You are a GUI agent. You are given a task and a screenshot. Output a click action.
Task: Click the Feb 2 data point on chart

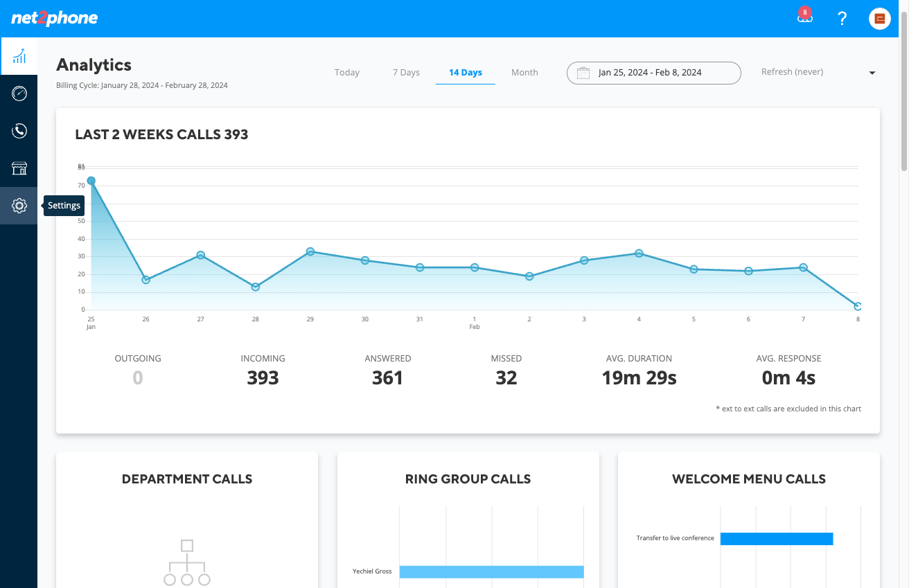pos(529,276)
